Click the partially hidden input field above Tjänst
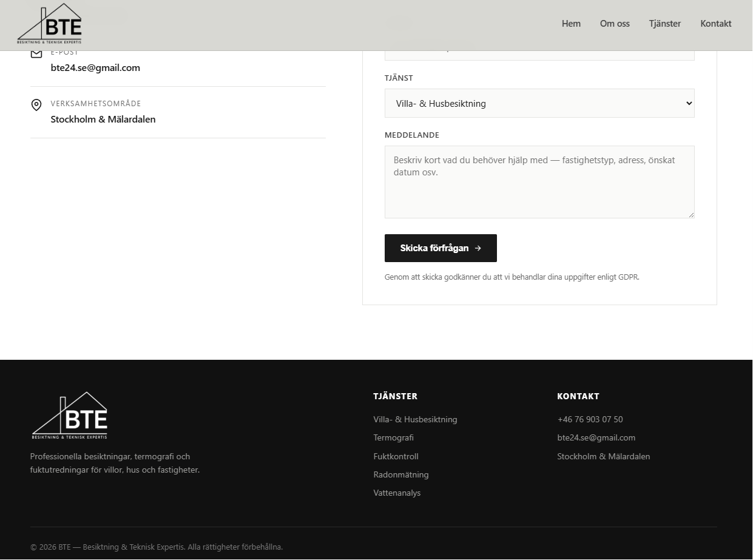The height and width of the screenshot is (560, 753). [539, 55]
